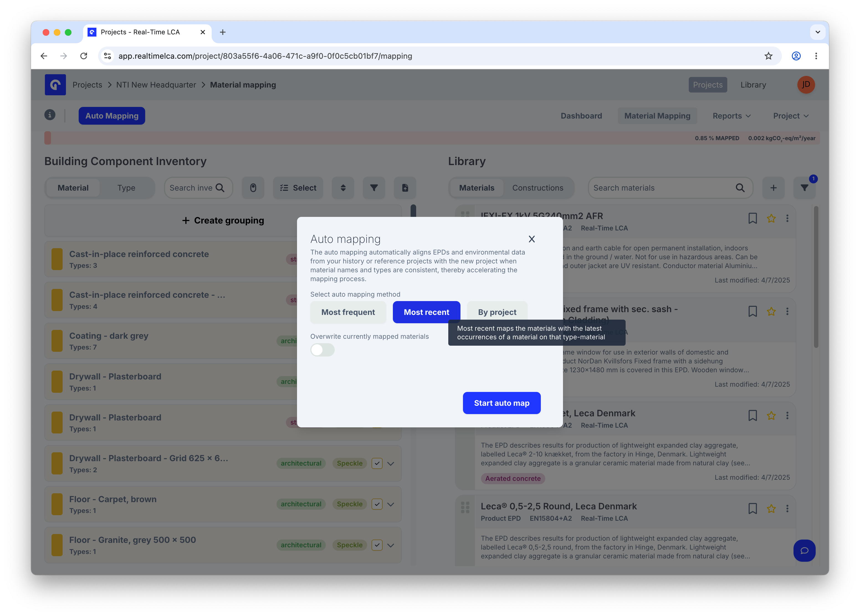Click the Aerated concrete tag
Image resolution: width=860 pixels, height=616 pixels.
pos(513,478)
